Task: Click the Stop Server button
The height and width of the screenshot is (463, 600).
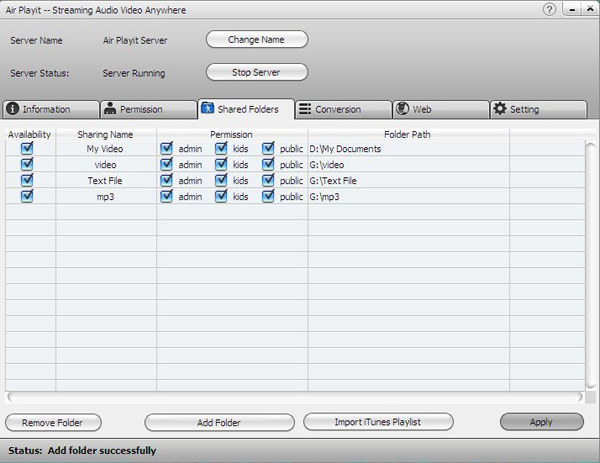Action: (257, 72)
